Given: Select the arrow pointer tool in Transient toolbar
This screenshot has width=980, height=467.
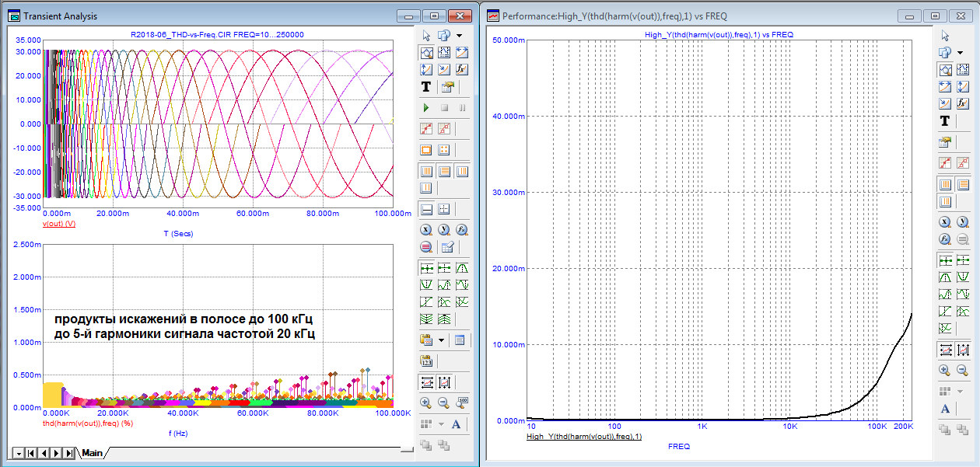Looking at the screenshot, I should [x=426, y=35].
